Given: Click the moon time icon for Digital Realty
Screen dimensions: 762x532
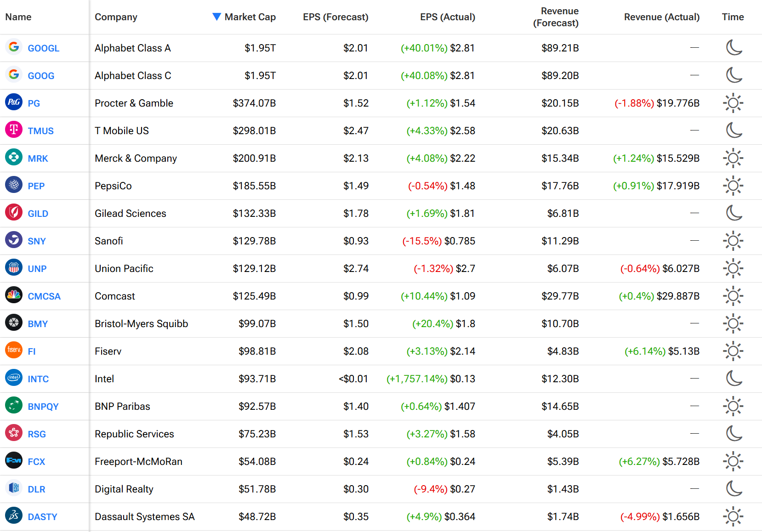Looking at the screenshot, I should pyautogui.click(x=734, y=488).
